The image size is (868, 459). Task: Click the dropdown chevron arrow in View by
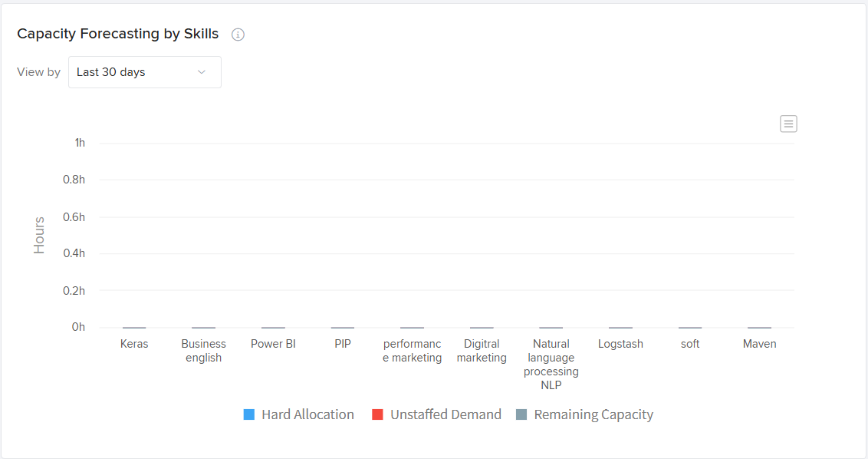[202, 72]
